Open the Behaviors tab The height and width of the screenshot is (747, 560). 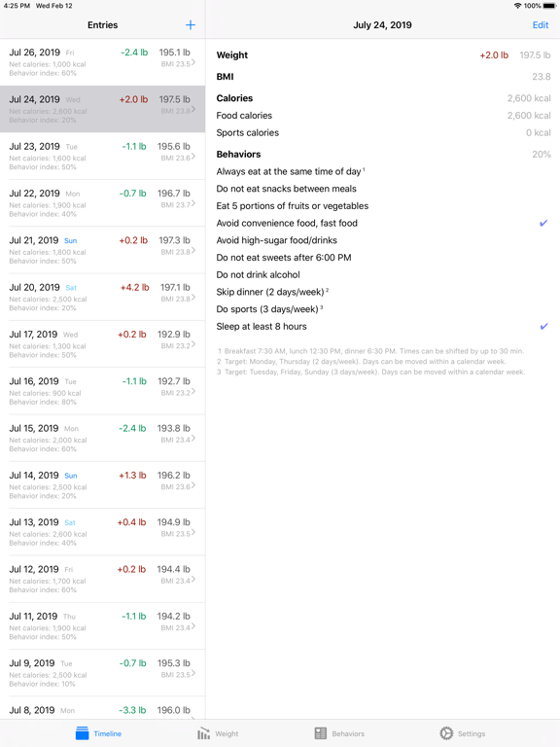tap(339, 733)
